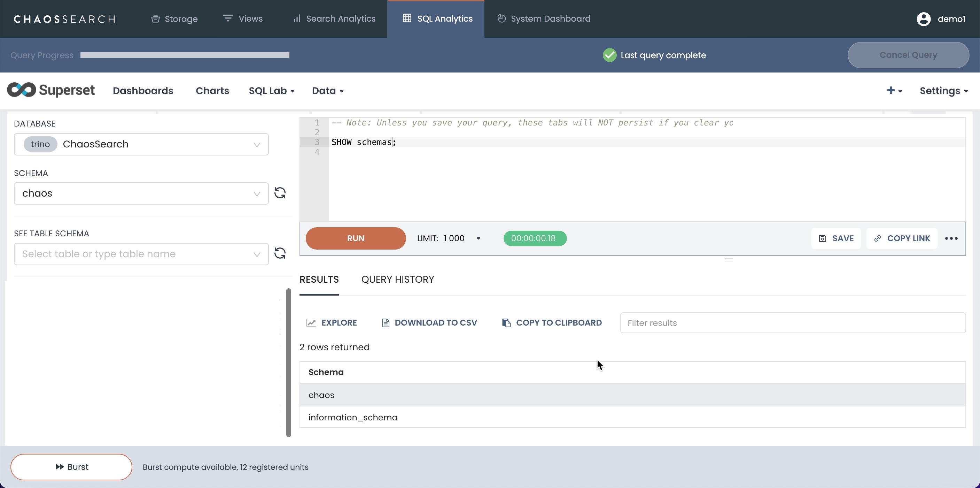The height and width of the screenshot is (488, 980).
Task: Copy results to clipboard
Action: pos(552,323)
